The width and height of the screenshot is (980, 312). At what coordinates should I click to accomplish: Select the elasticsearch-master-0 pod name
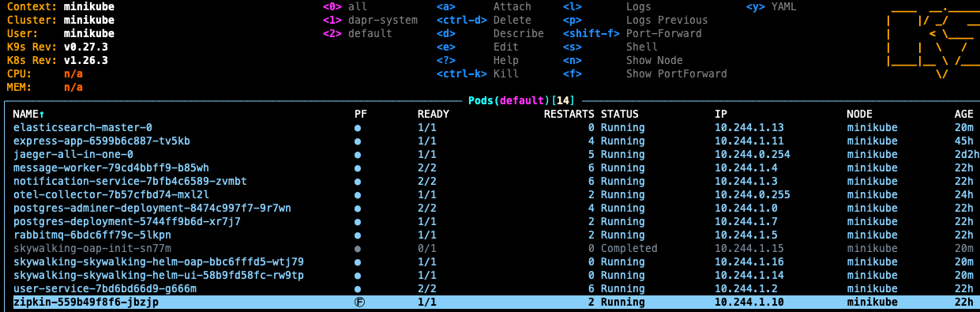[x=83, y=128]
